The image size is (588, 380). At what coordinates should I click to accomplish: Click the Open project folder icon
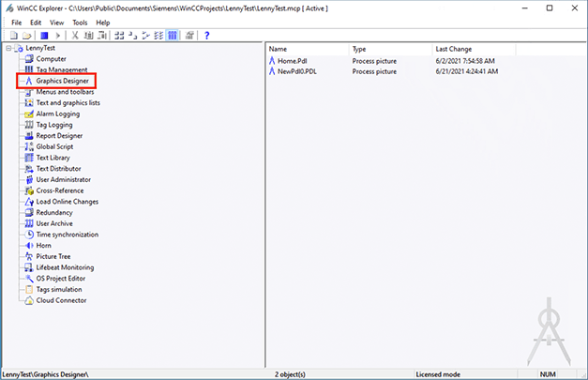(26, 36)
